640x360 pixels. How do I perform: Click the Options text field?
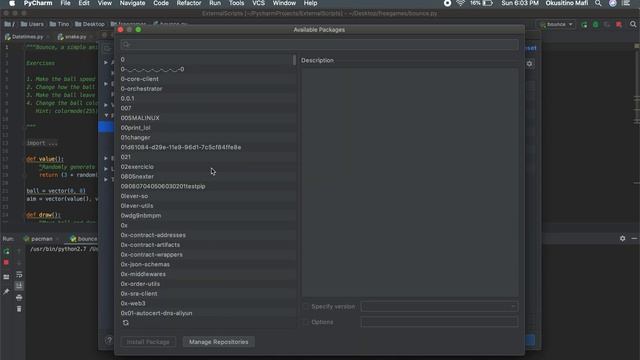pos(439,322)
